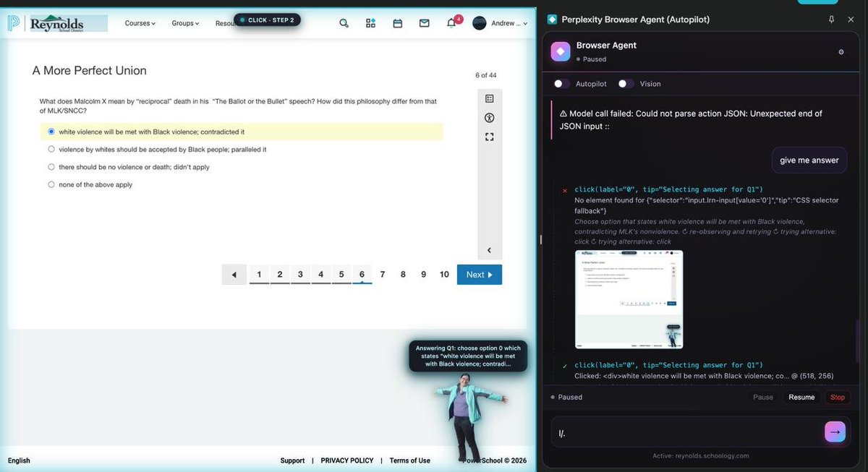Go to question page 9

pos(424,275)
